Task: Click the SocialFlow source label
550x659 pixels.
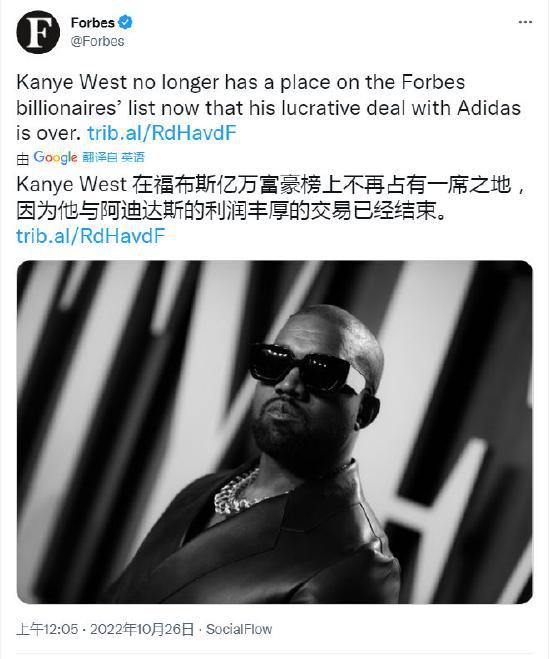Action: point(239,629)
